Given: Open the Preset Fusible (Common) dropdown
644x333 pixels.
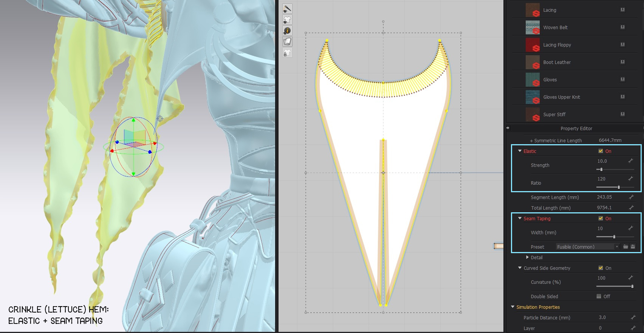Looking at the screenshot, I should pyautogui.click(x=588, y=247).
